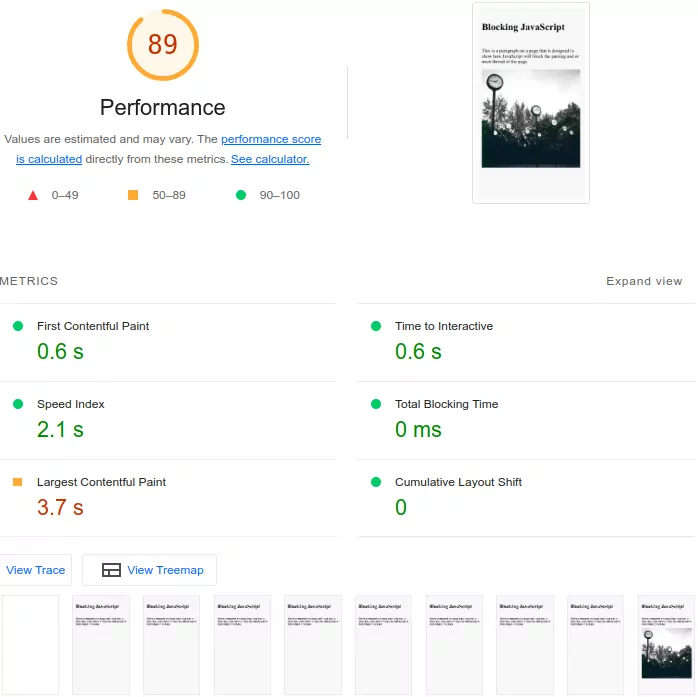
Task: Click the red triangle 0–49 legend icon
Action: pos(33,195)
